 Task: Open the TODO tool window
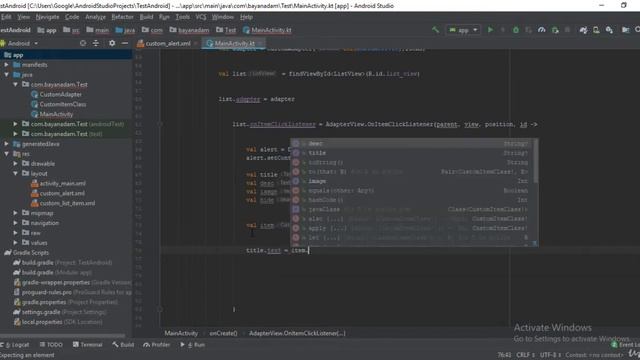(51, 345)
